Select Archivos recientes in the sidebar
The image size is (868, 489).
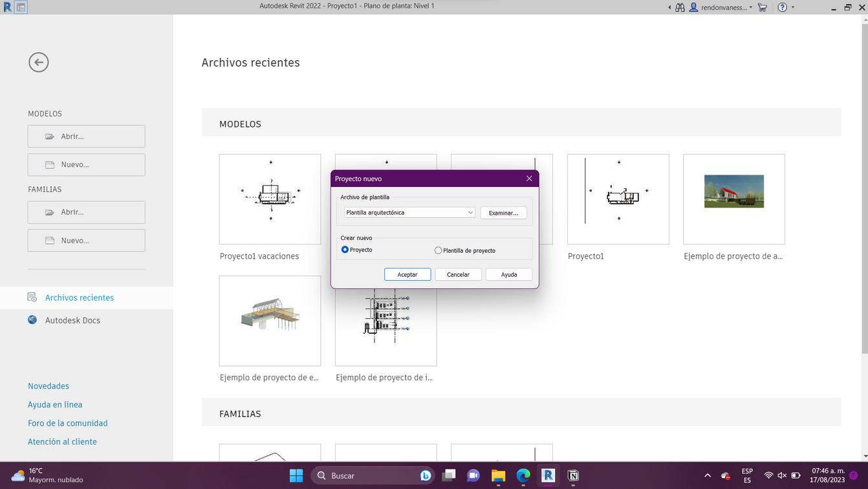click(87, 298)
